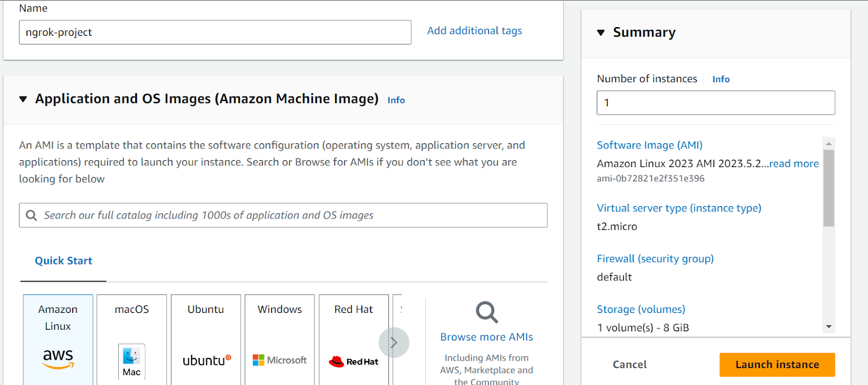The width and height of the screenshot is (868, 385).
Task: Select the Amazon Linux AWS logo tile
Action: pyautogui.click(x=58, y=358)
